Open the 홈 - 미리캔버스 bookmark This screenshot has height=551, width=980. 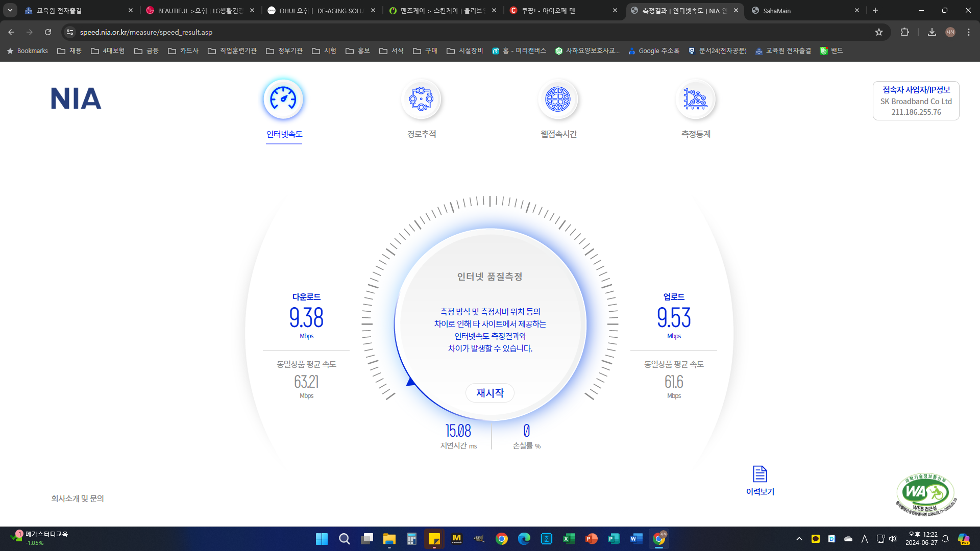519,51
